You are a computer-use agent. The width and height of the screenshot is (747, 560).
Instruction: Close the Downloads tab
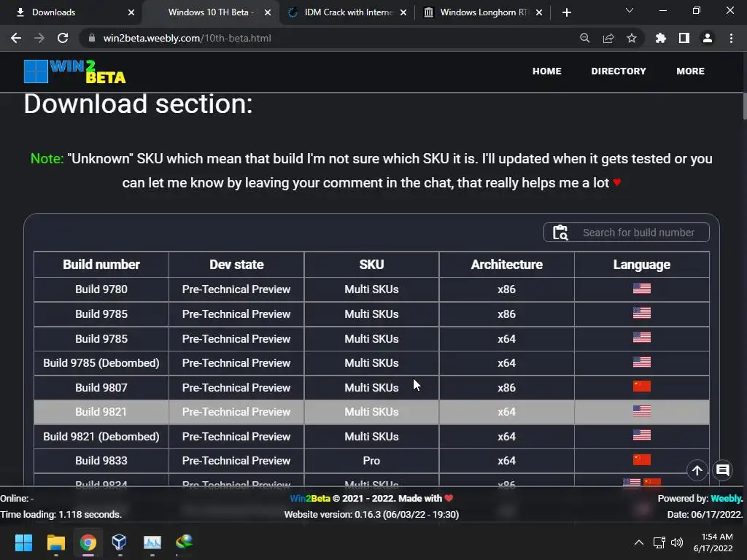(131, 12)
